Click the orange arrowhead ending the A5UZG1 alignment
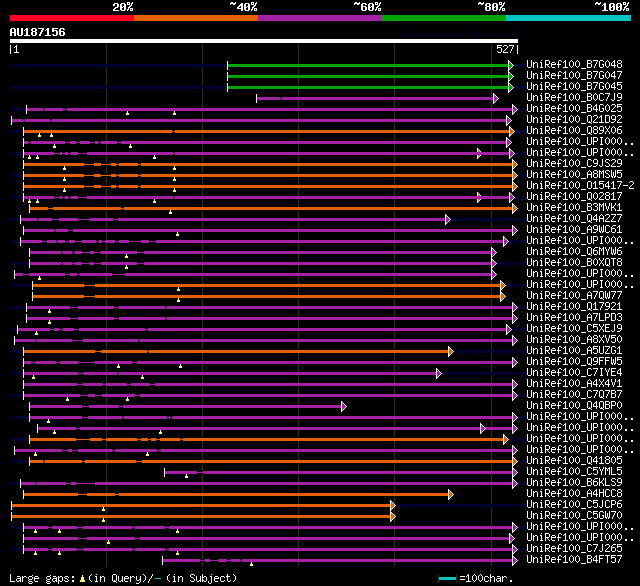 (451, 351)
